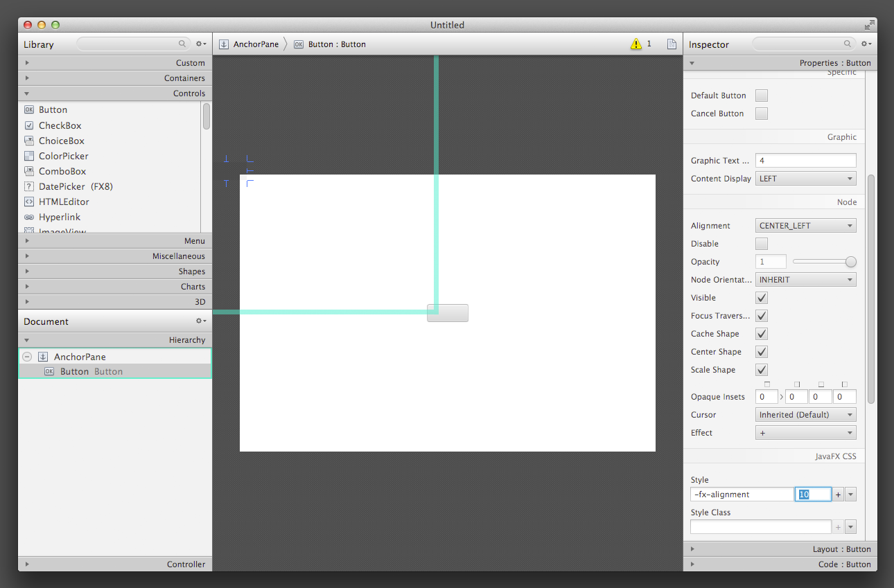Open the document report icon in toolbar
This screenshot has width=894, height=588.
click(672, 44)
